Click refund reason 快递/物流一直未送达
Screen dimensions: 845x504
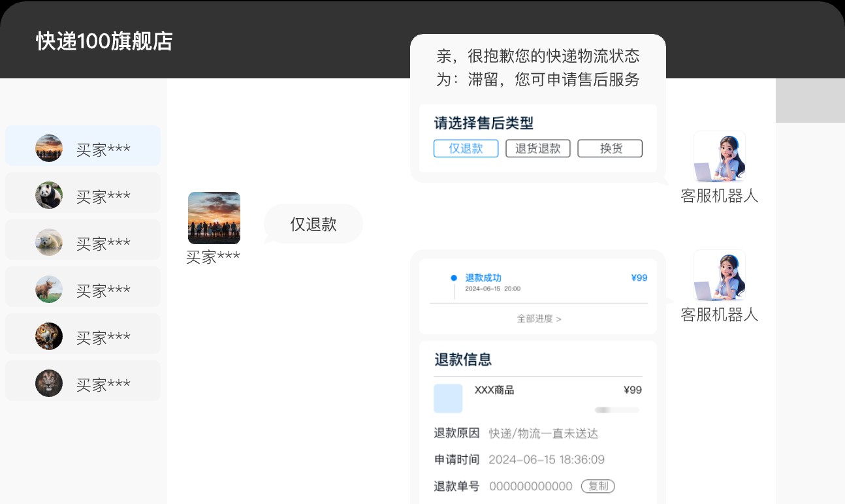pos(543,433)
